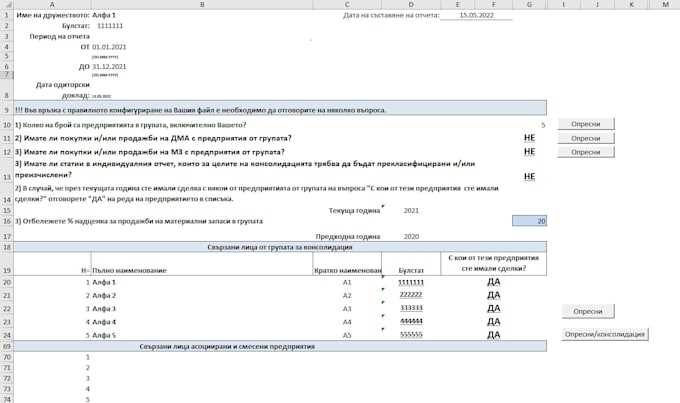Click the 'Предходна година' label
Screen dimensions: 680x403
point(348,237)
